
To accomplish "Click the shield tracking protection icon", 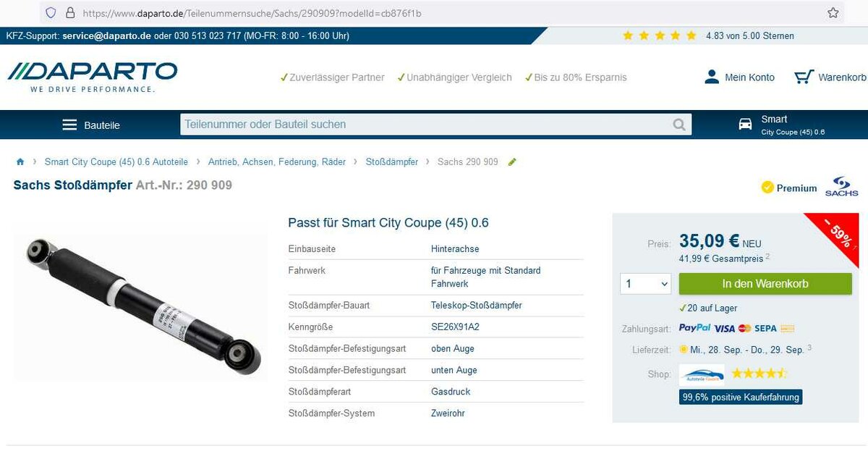I will (50, 12).
